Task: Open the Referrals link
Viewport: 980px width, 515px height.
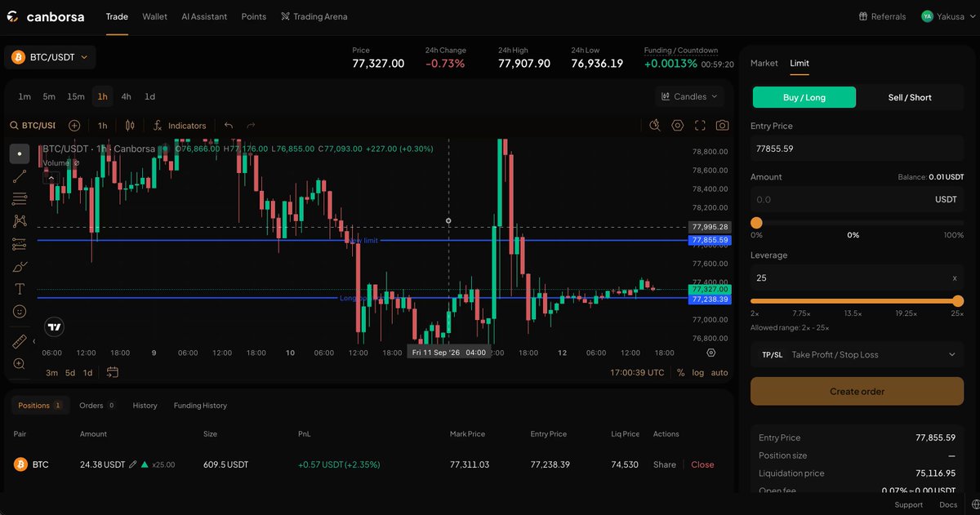Action: point(882,16)
